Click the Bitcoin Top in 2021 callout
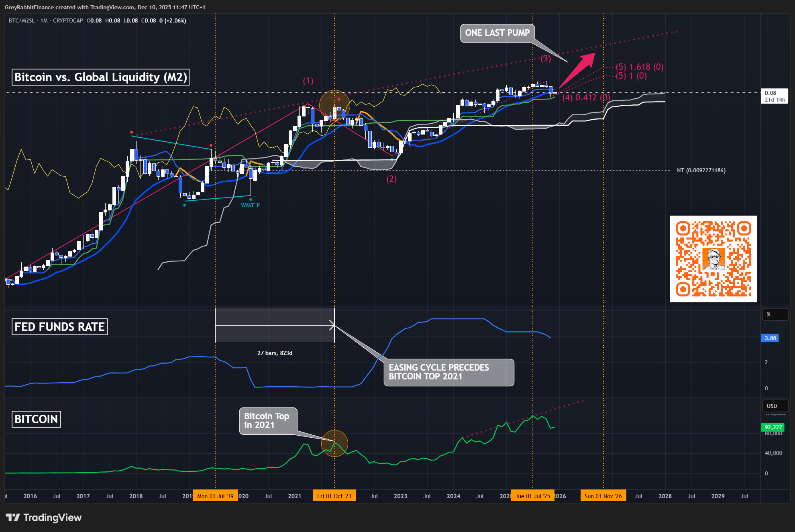Image resolution: width=795 pixels, height=532 pixels. [x=268, y=421]
